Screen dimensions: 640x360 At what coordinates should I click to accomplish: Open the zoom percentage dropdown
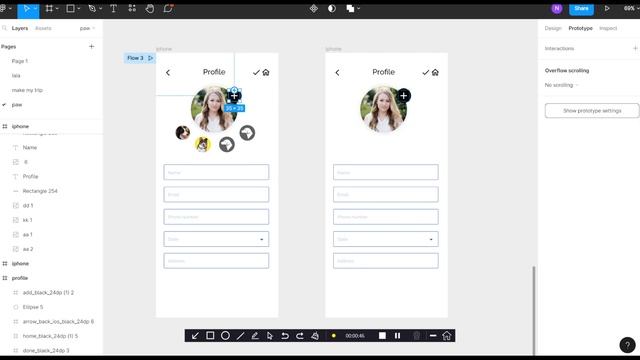pos(631,9)
